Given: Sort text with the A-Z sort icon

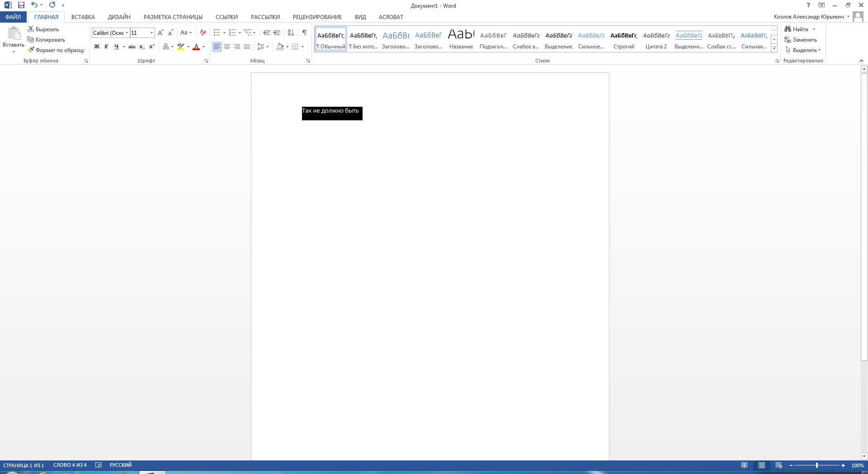Looking at the screenshot, I should click(x=291, y=33).
